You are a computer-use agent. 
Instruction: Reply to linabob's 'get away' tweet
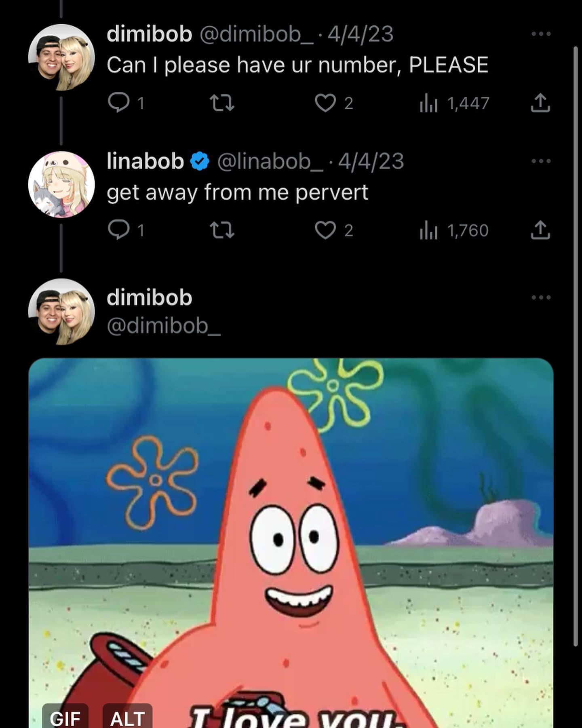[119, 230]
